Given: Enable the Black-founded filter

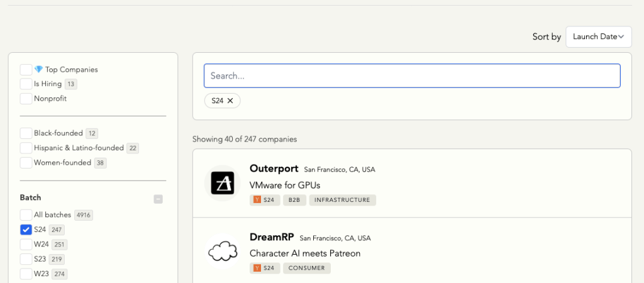Looking at the screenshot, I should [x=26, y=133].
